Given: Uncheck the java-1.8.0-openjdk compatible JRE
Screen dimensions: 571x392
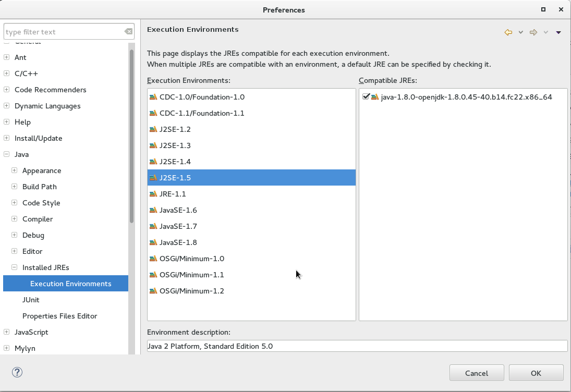Looking at the screenshot, I should click(366, 96).
